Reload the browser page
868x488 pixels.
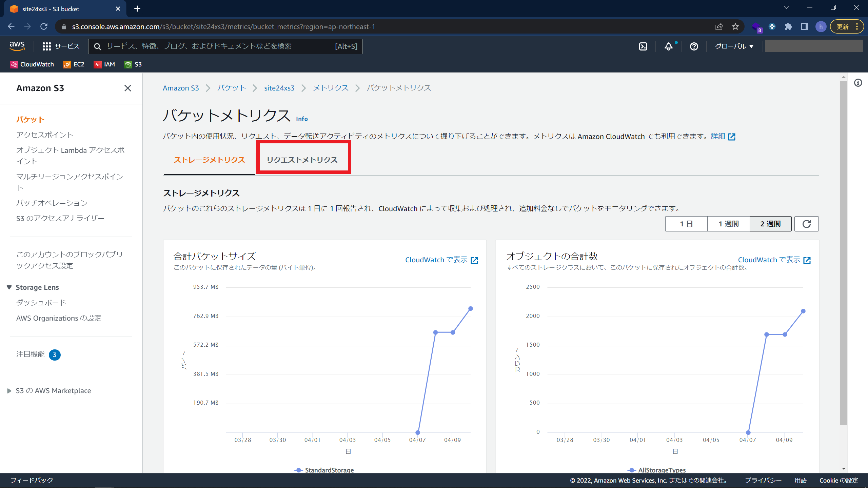(44, 26)
